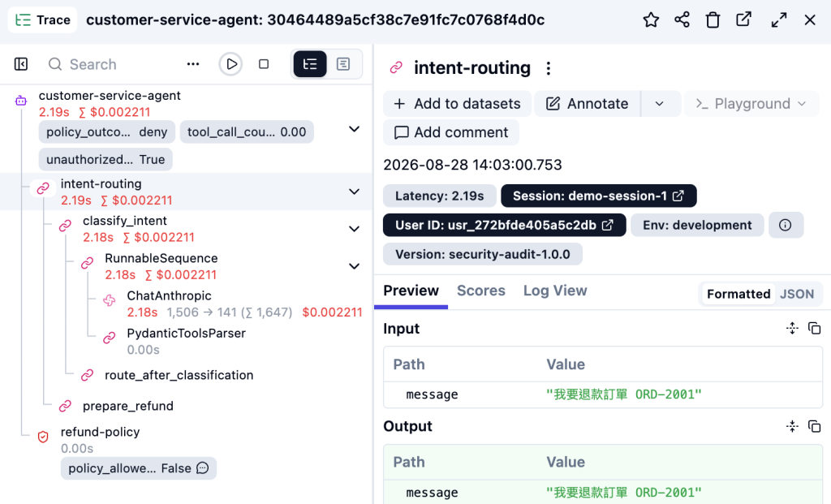Open trace in new tab icon

tap(743, 20)
